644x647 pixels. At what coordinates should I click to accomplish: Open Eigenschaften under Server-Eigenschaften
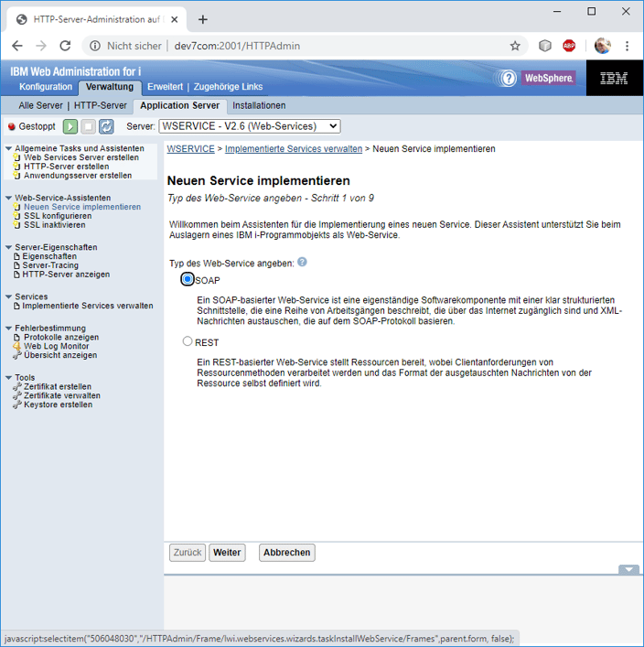click(x=49, y=256)
